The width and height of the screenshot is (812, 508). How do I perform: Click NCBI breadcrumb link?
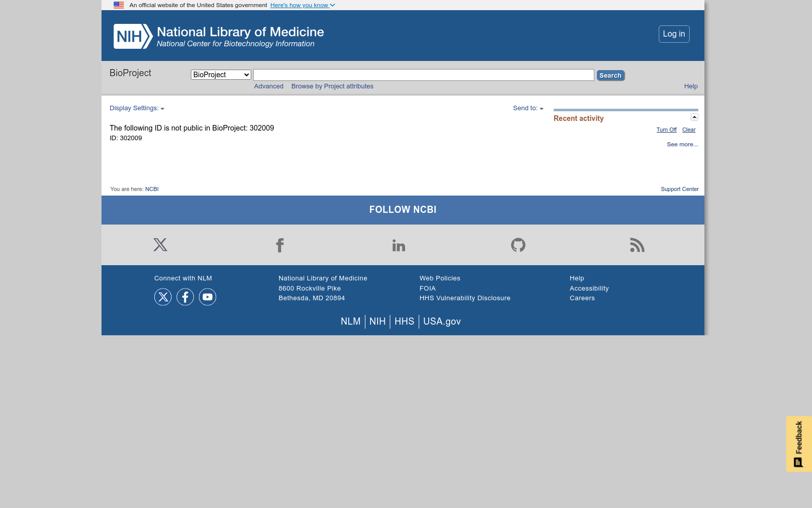[x=152, y=189]
